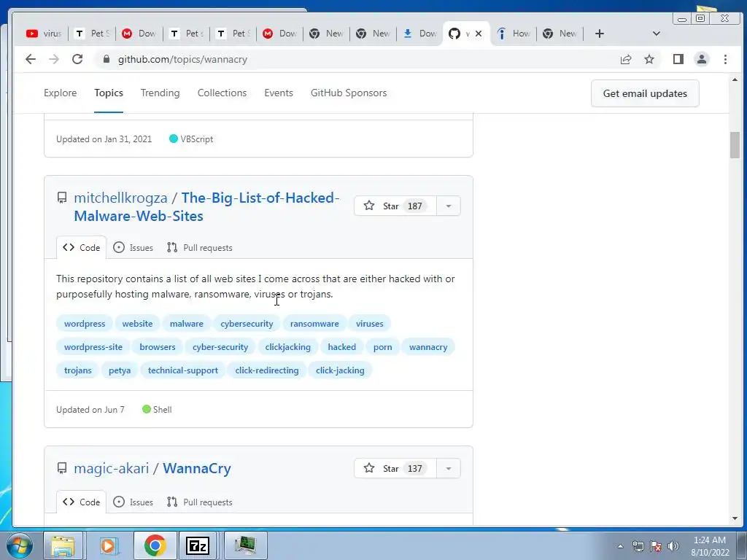Viewport: 747px width, 560px height.
Task: Click the hacked topic tag
Action: [341, 346]
